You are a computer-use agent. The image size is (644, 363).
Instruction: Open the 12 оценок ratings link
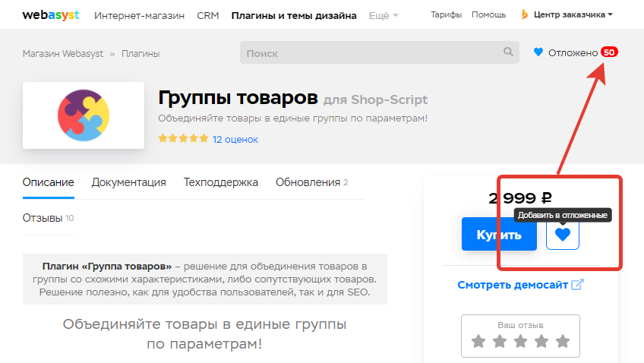tap(235, 139)
